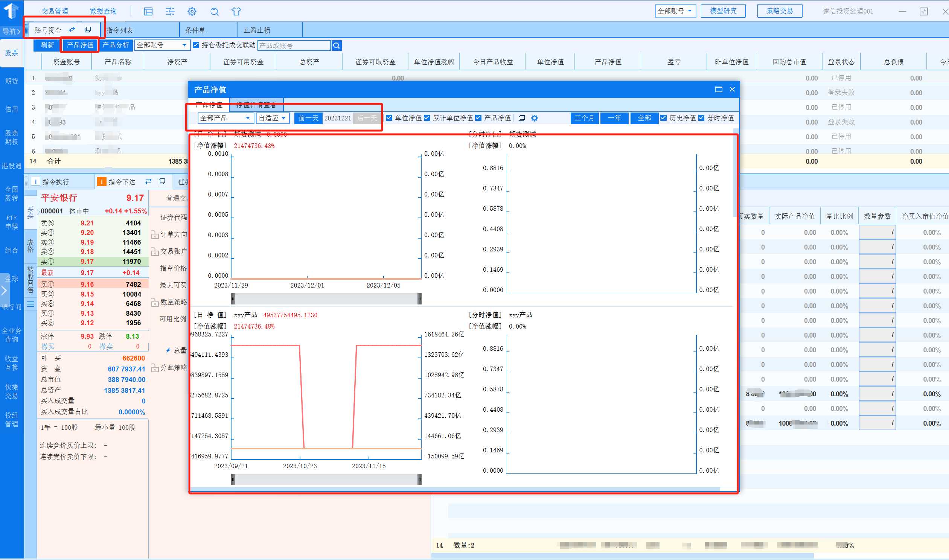Toggle the 单位净值 checkbox
The height and width of the screenshot is (560, 949).
(x=389, y=118)
